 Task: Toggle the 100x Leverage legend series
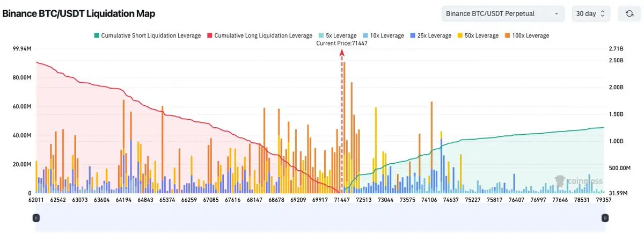pos(528,35)
